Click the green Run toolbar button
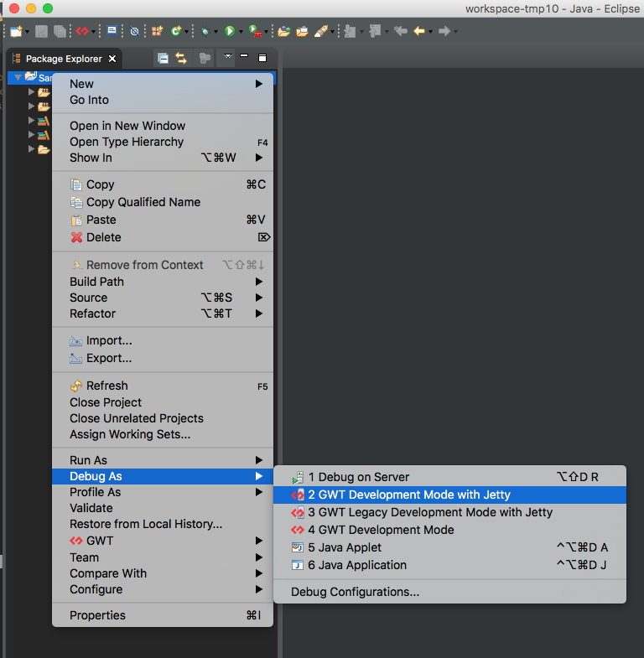Screen dimensions: 644x658 coord(230,32)
